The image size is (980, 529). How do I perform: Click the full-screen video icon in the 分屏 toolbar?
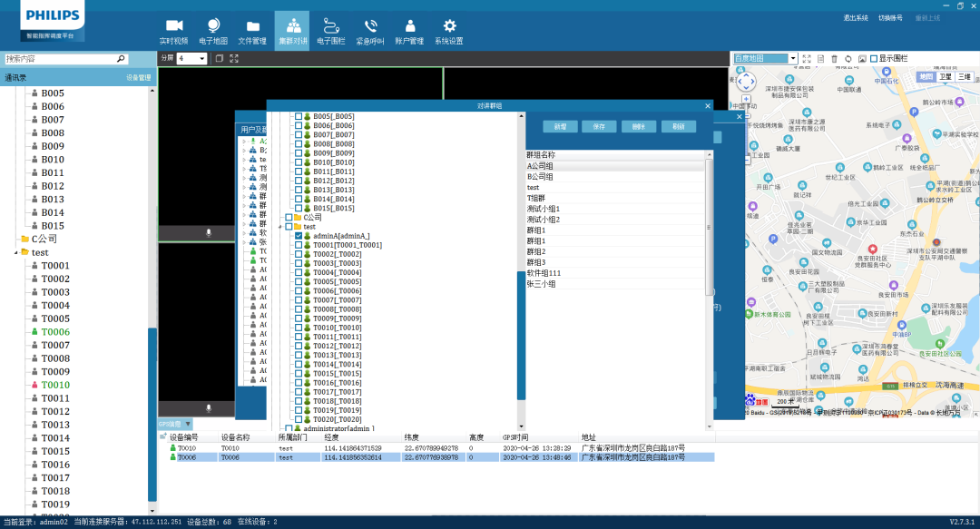234,58
